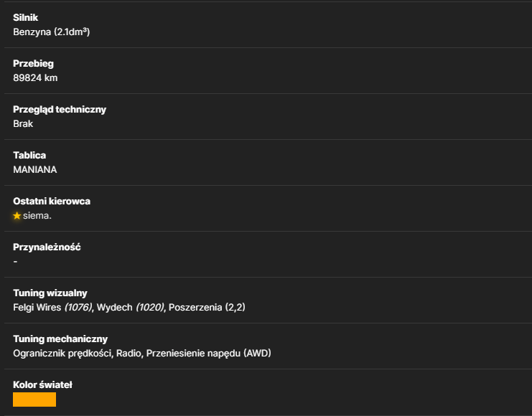This screenshot has height=416, width=532.
Task: Open the last driver profile siema.
Action: 37,216
